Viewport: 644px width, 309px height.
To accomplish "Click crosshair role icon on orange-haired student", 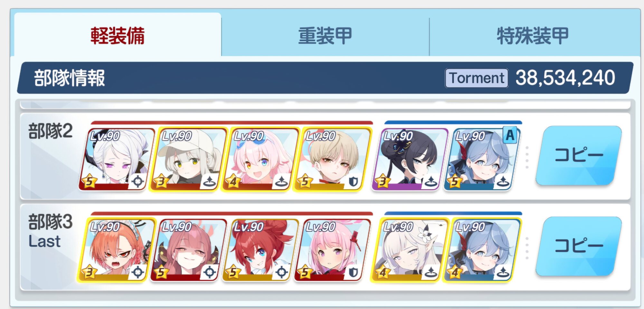I will pyautogui.click(x=137, y=273).
